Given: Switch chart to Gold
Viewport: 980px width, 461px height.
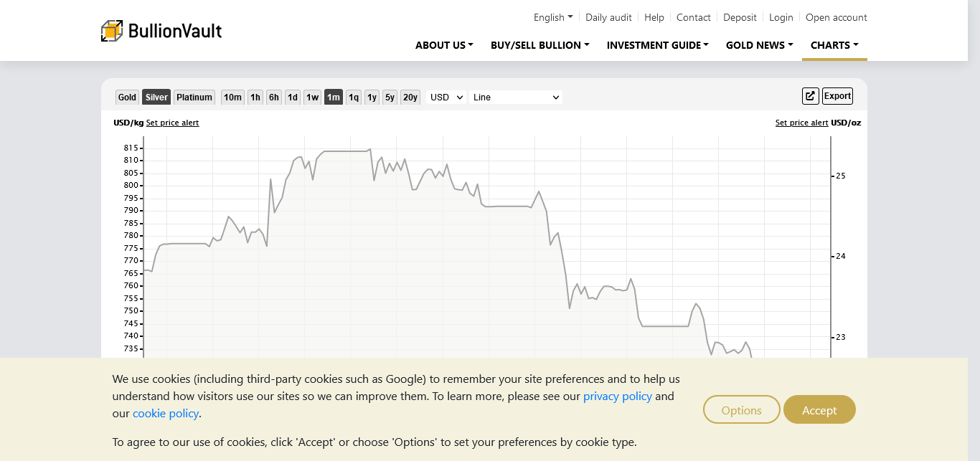Looking at the screenshot, I should click(x=127, y=98).
